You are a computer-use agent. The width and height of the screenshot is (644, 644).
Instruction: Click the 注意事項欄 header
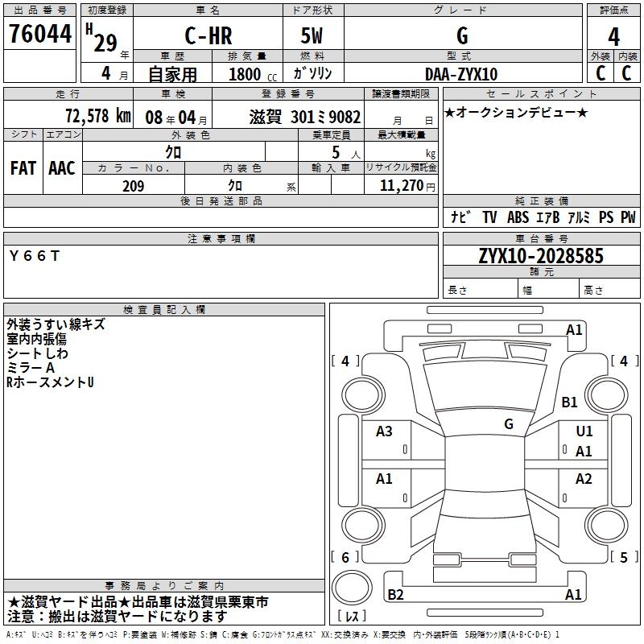point(221,238)
